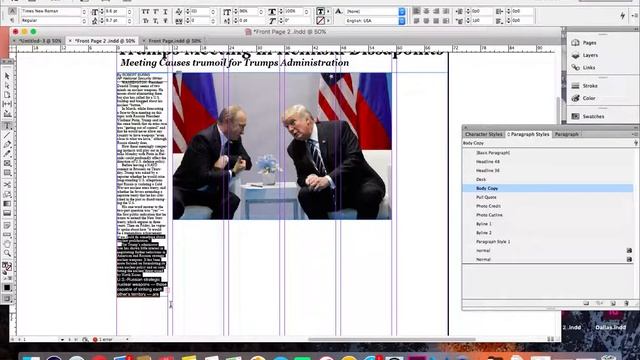Open the horizontal scale dropdown
The image size is (640, 360).
click(x=307, y=11)
